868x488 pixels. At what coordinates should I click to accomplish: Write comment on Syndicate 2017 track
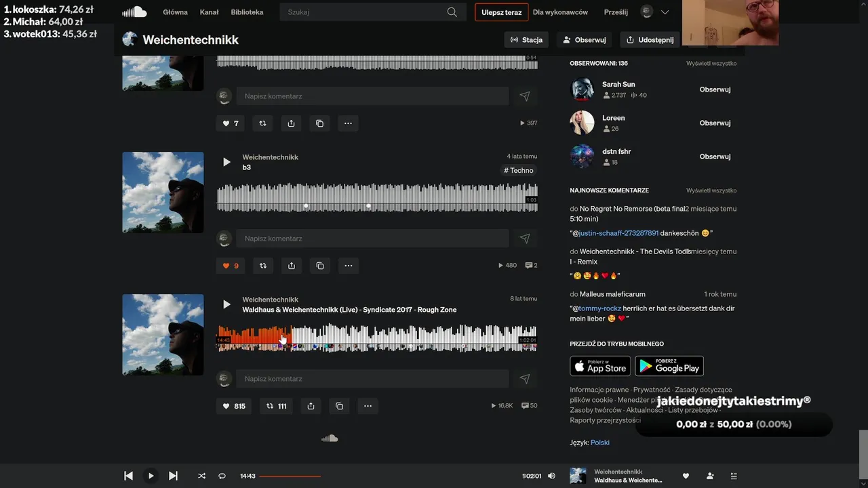pyautogui.click(x=372, y=379)
